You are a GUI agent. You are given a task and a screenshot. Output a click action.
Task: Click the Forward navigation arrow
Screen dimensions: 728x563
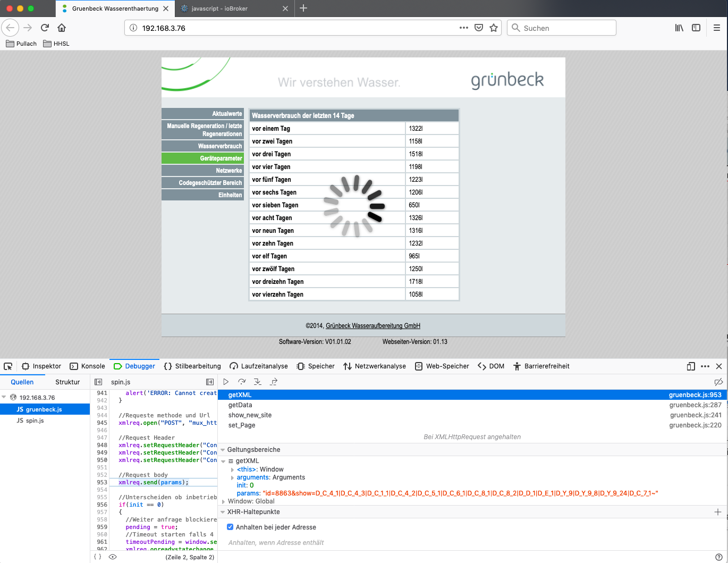[28, 28]
